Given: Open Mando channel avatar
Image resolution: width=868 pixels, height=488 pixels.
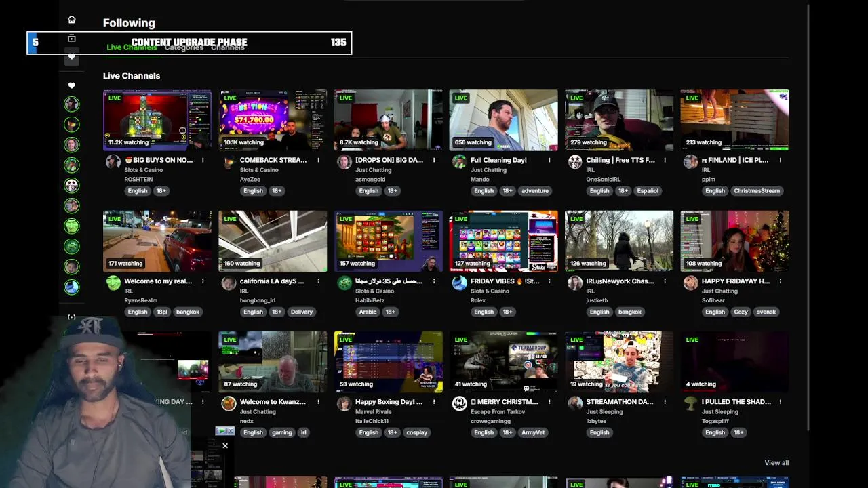Looking at the screenshot, I should pos(460,161).
